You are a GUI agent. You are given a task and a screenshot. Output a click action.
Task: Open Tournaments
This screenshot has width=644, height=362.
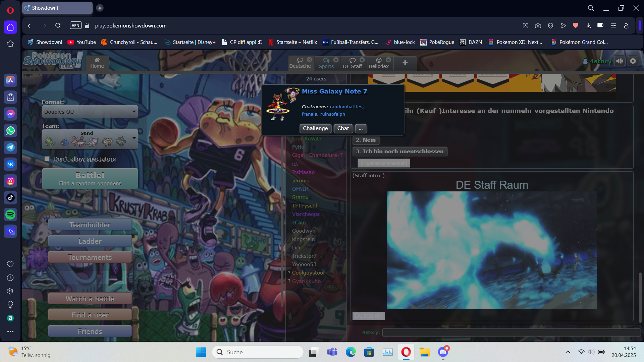pyautogui.click(x=90, y=257)
